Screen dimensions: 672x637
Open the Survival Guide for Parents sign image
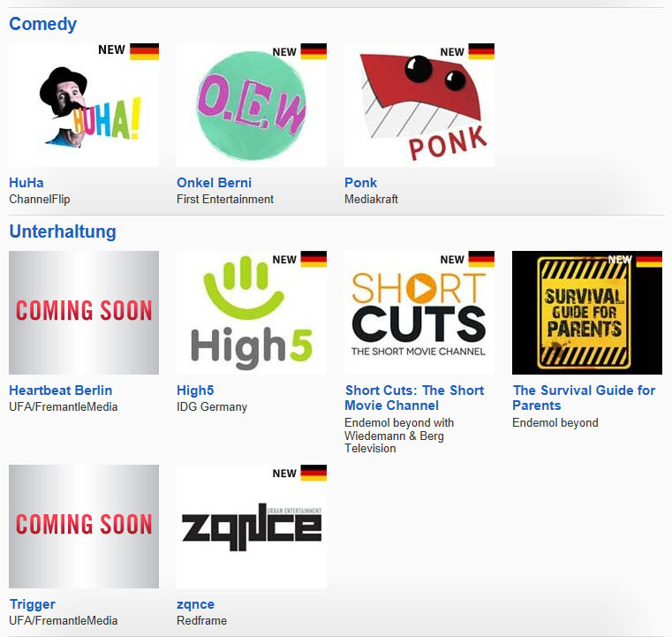coord(587,313)
